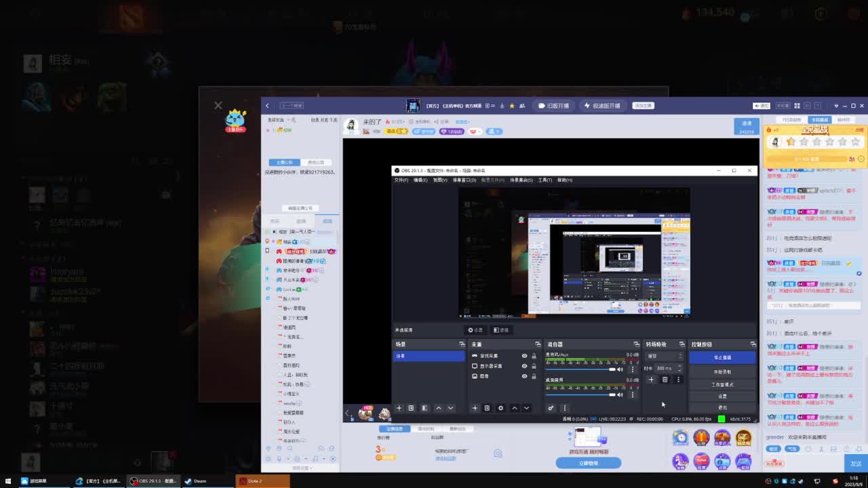Move source down in sources toolbar
Viewport: 868px width, 488px height.
coord(526,408)
